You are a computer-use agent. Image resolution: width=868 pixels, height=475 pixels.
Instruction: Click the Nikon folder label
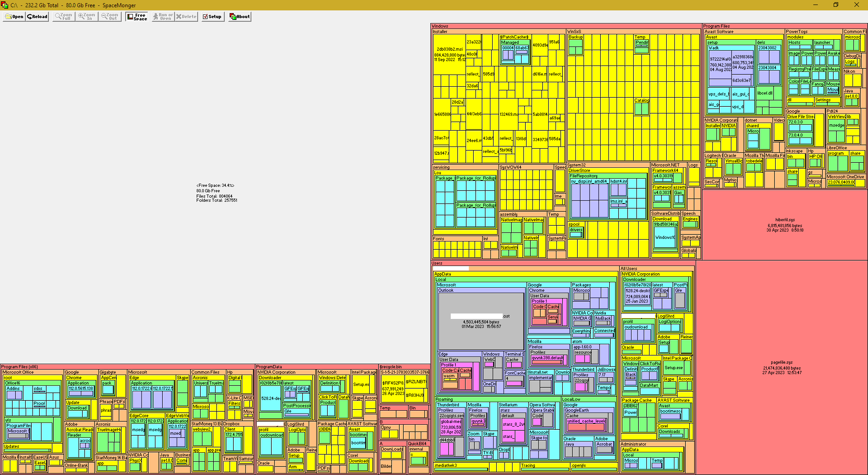click(x=849, y=71)
